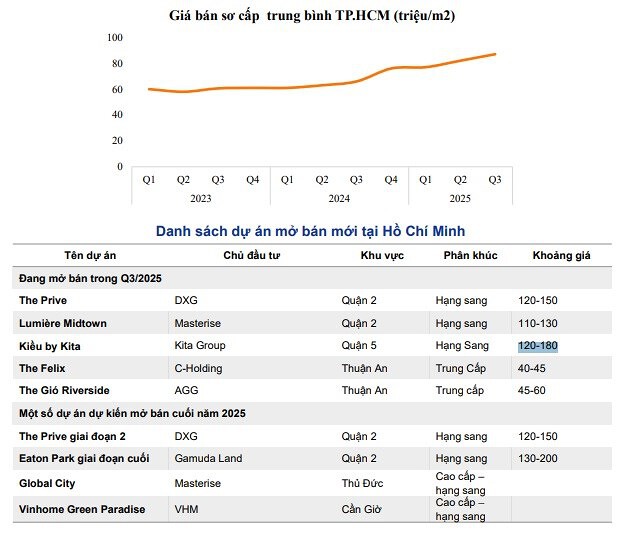Viewport: 619px width, 536px height.
Task: Click the Tên dự án column header
Action: (90, 255)
